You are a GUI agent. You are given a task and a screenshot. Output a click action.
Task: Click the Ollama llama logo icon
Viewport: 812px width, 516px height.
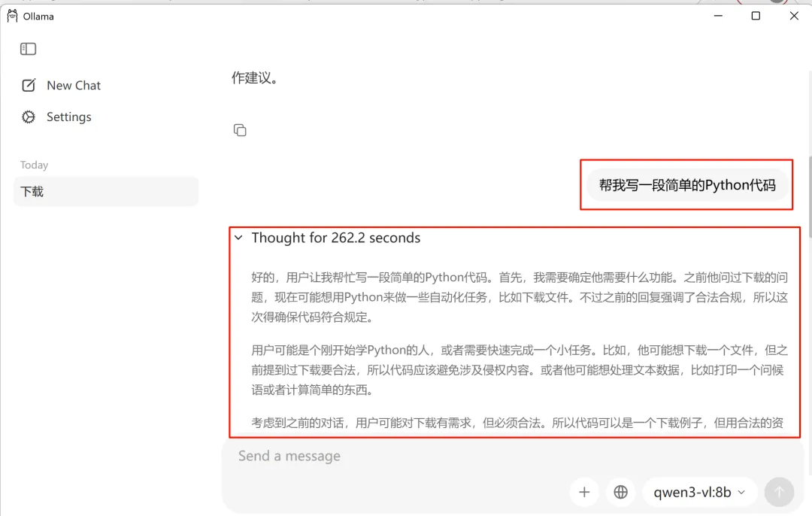click(13, 16)
